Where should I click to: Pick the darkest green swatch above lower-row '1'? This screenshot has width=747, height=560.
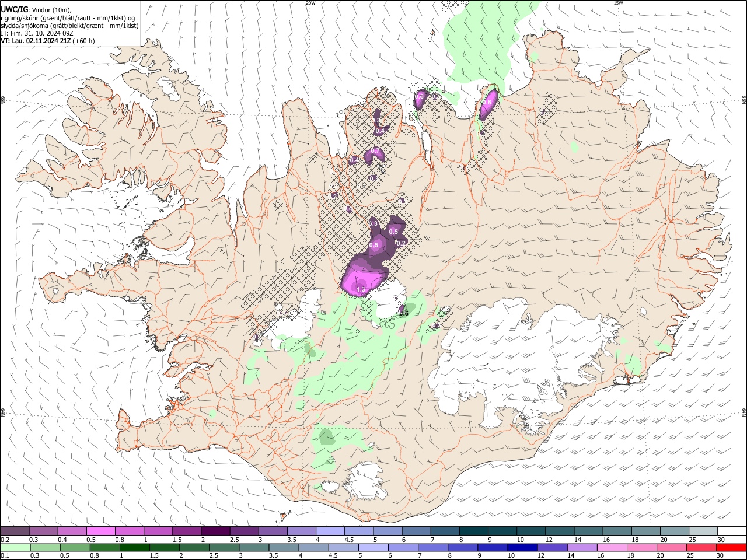click(x=135, y=547)
